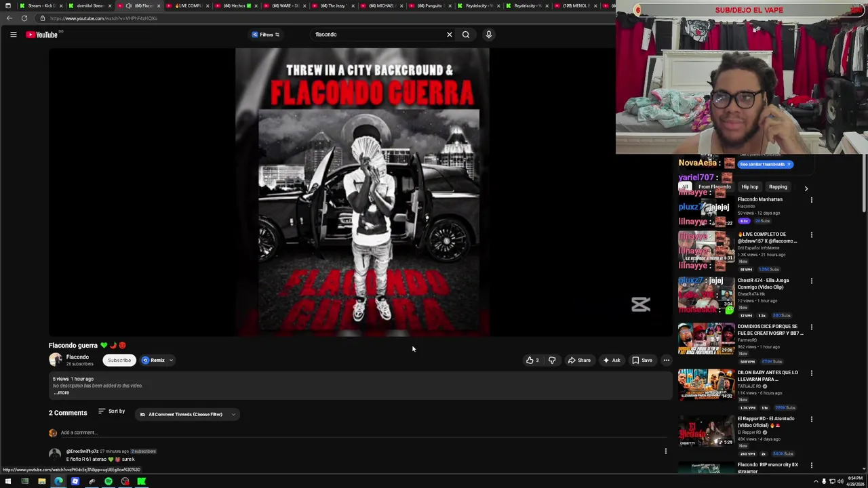868x488 pixels.
Task: Click the Flacondo guerra video player
Action: [361, 192]
